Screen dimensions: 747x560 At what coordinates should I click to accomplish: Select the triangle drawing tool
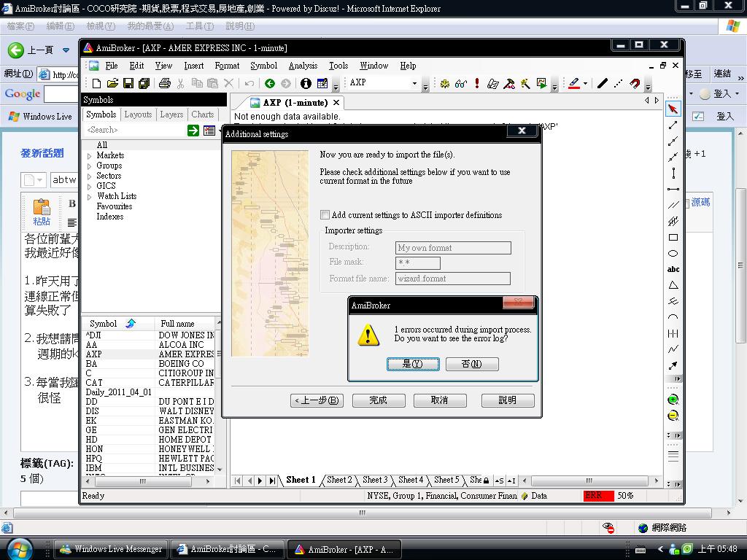[673, 285]
